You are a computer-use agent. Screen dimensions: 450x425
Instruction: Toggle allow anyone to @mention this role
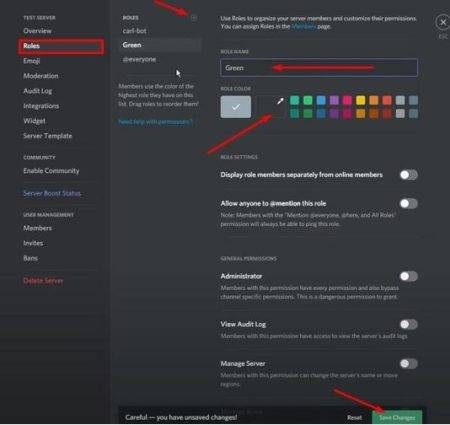(x=409, y=204)
